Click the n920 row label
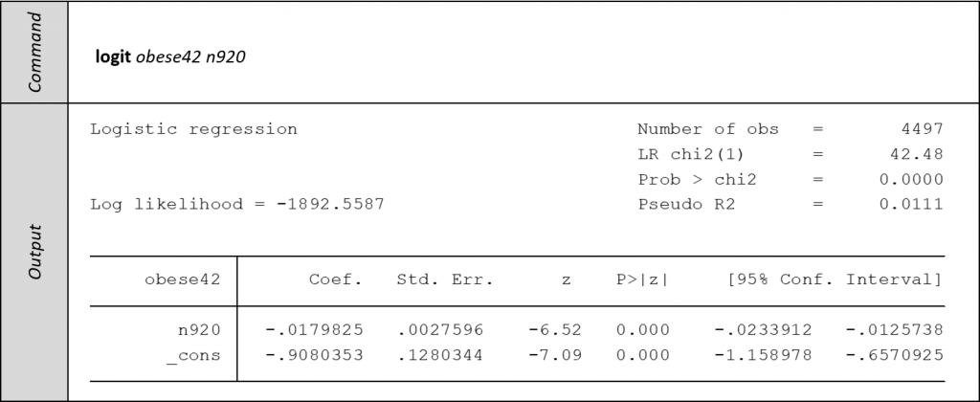Image resolution: width=980 pixels, height=402 pixels. (x=199, y=329)
